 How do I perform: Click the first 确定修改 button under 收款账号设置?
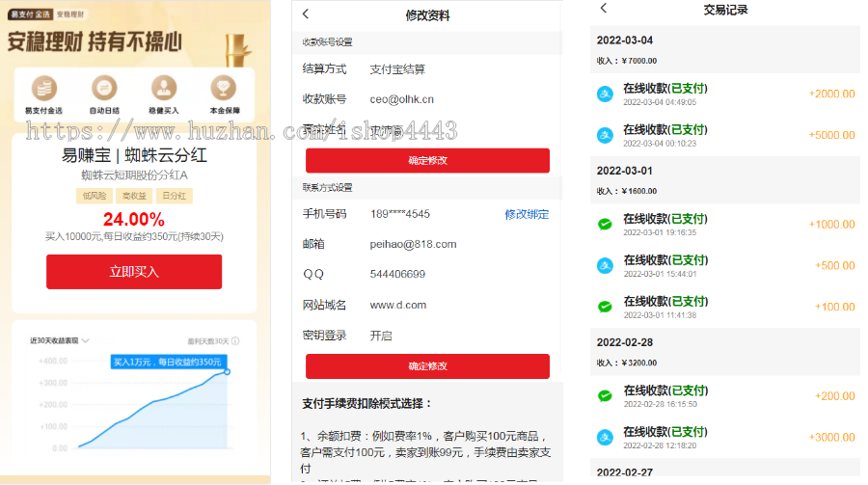pos(427,161)
